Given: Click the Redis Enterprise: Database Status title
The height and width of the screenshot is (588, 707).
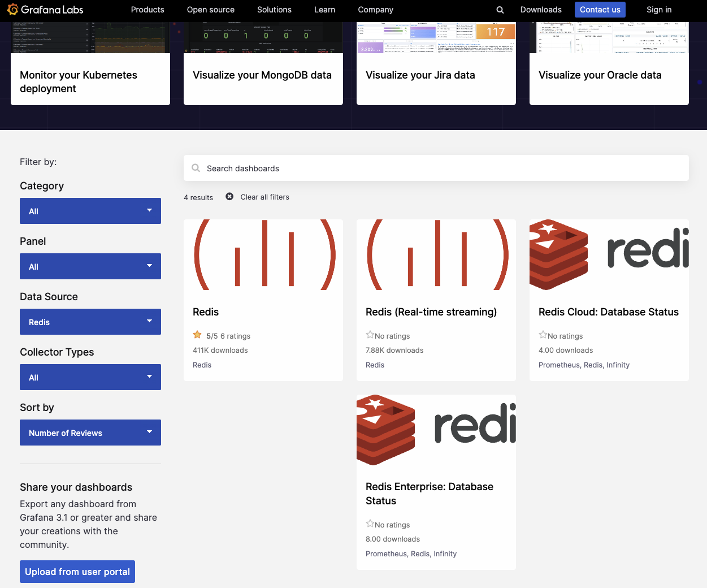Looking at the screenshot, I should point(430,494).
